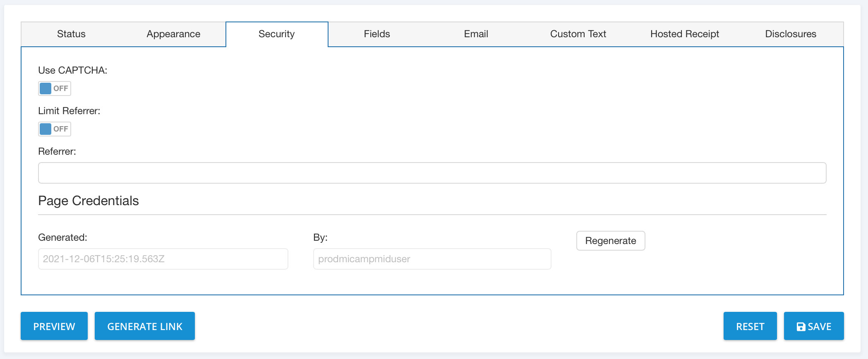Click the By field showing prodmicampmiduser
Screen dimensions: 868x359
tap(432, 259)
